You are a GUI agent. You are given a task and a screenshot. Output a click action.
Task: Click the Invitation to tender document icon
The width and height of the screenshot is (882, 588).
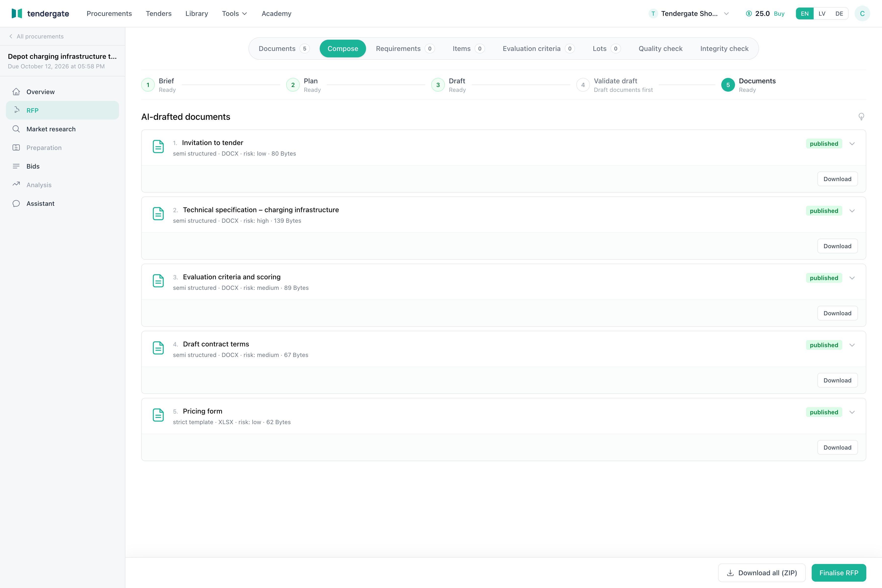point(158,146)
